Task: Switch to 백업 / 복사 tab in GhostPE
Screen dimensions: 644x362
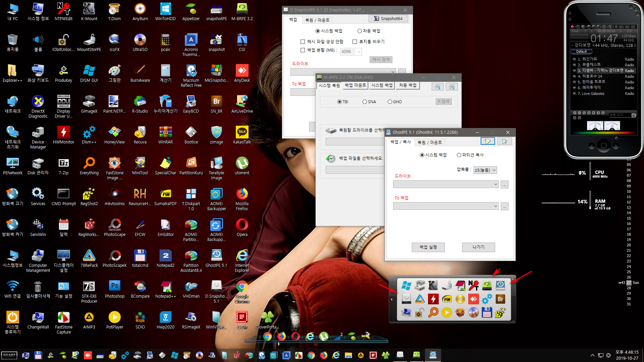Action: (400, 142)
